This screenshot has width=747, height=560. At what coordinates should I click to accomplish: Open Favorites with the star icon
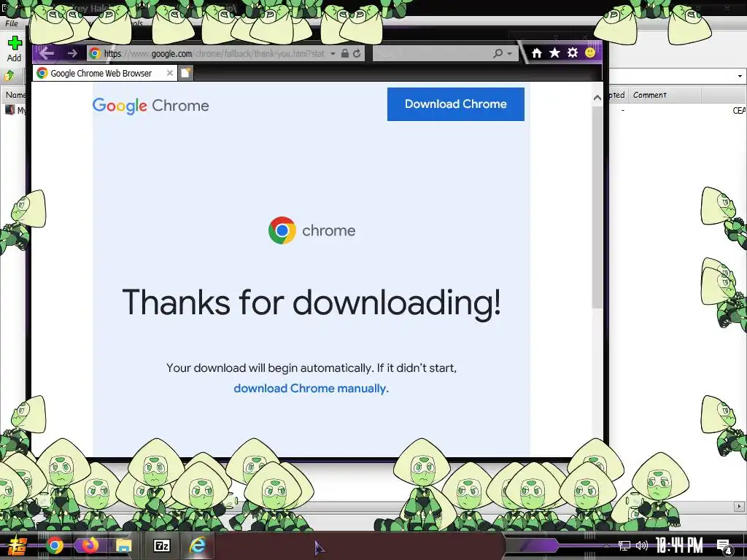tap(554, 52)
